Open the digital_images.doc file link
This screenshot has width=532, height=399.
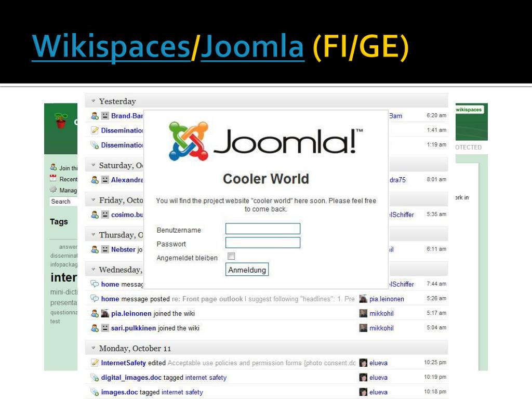(x=131, y=377)
